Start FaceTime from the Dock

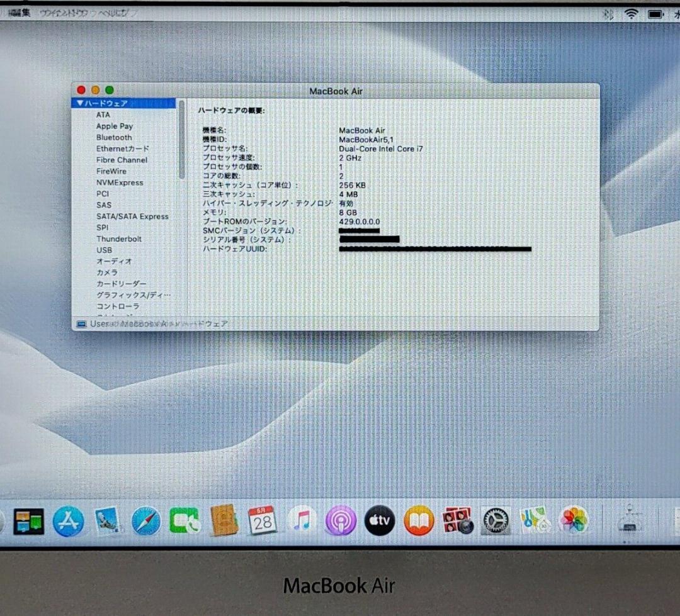pos(185,520)
